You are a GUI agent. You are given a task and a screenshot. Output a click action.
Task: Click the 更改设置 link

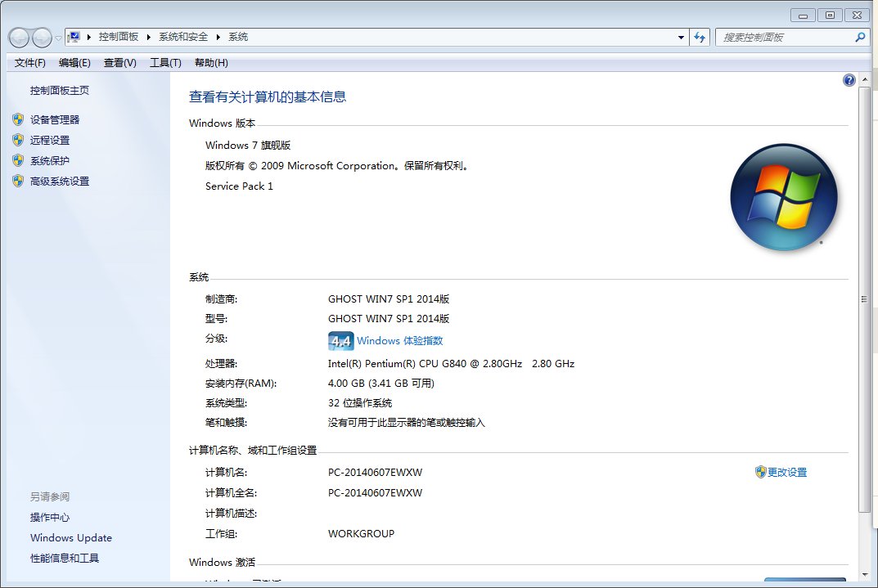pos(788,472)
